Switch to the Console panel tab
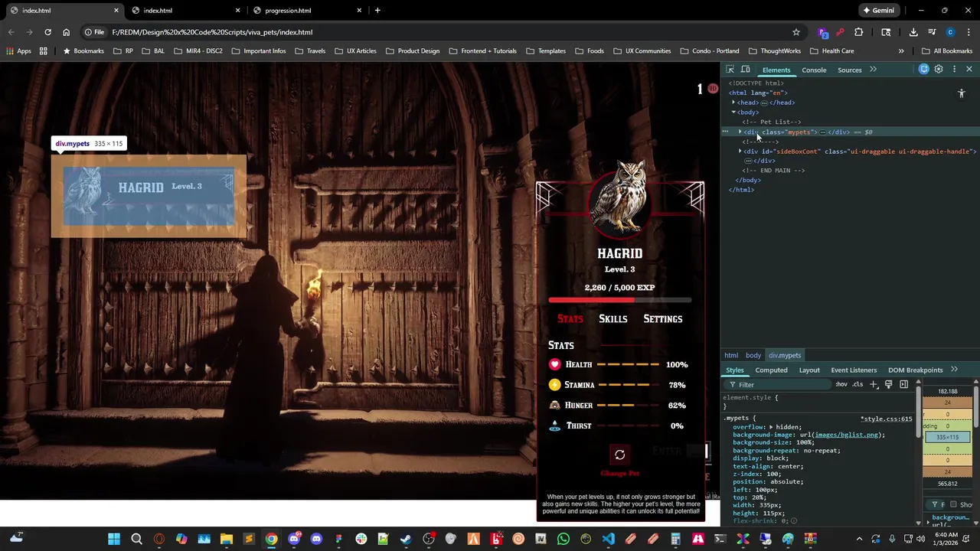The width and height of the screenshot is (980, 551). (x=814, y=70)
